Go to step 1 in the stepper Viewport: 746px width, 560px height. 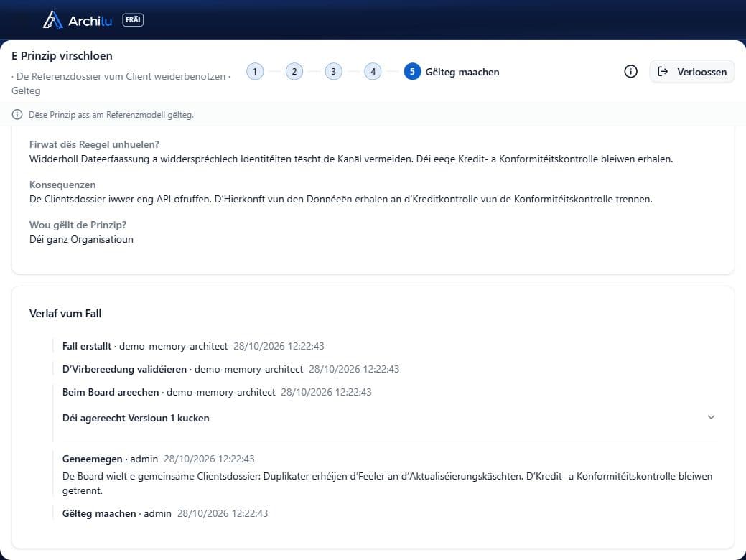tap(255, 72)
